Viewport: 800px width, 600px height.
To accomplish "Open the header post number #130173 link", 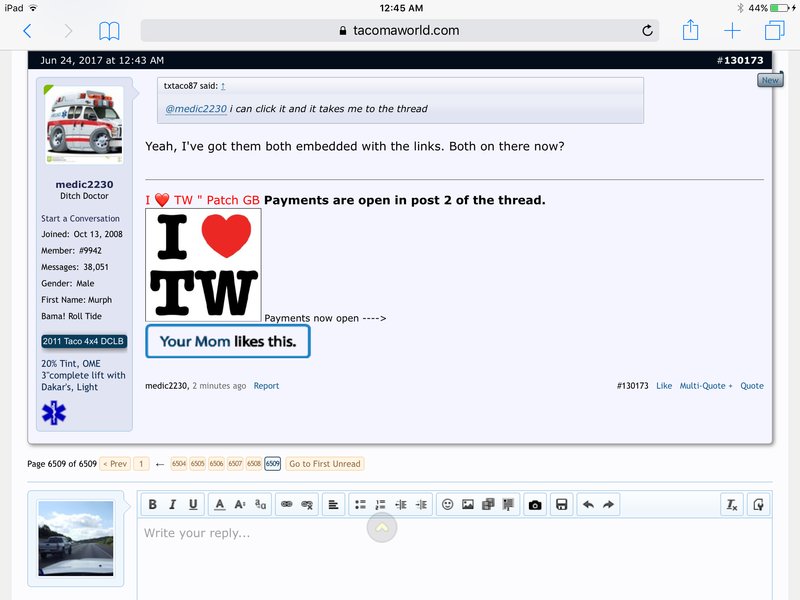I will 740,60.
